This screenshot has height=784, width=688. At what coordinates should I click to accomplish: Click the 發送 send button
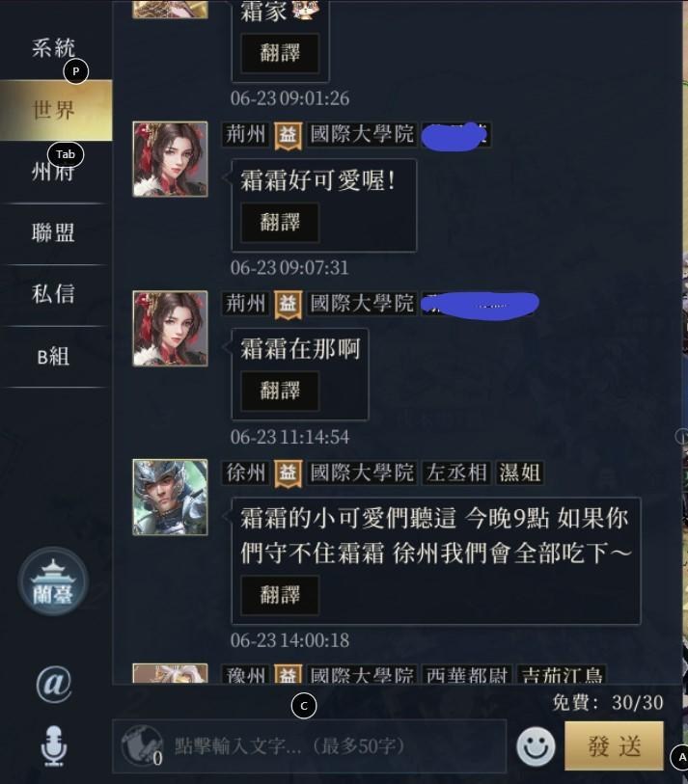click(615, 746)
